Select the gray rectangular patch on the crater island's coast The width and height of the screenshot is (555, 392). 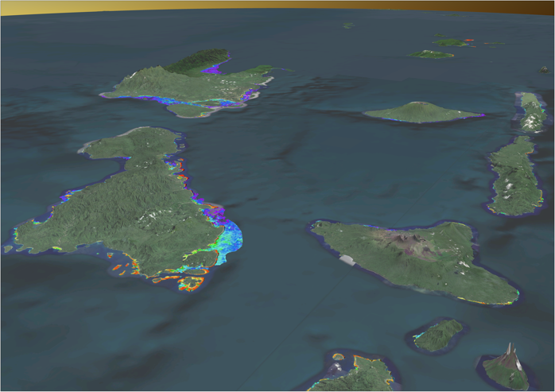(x=347, y=259)
